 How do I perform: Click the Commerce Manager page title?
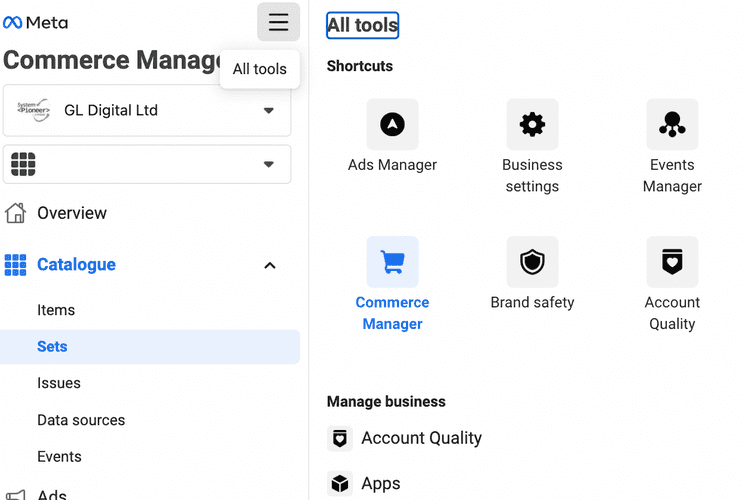point(112,60)
